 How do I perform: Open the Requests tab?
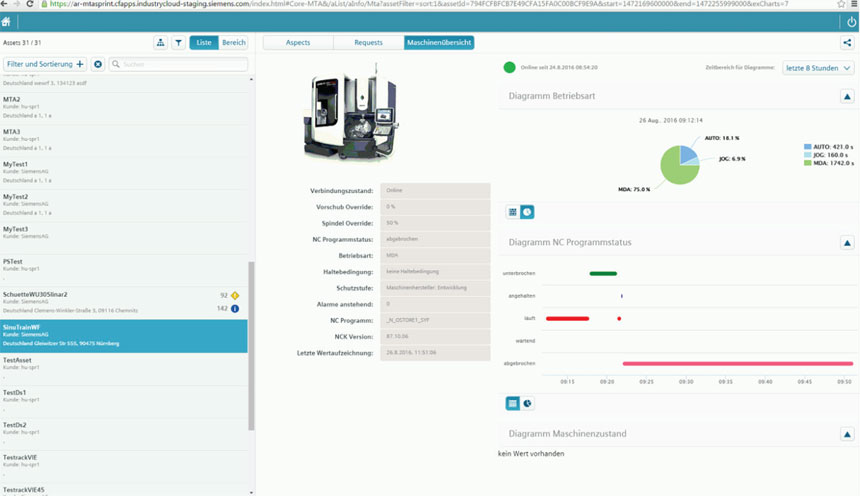point(369,42)
